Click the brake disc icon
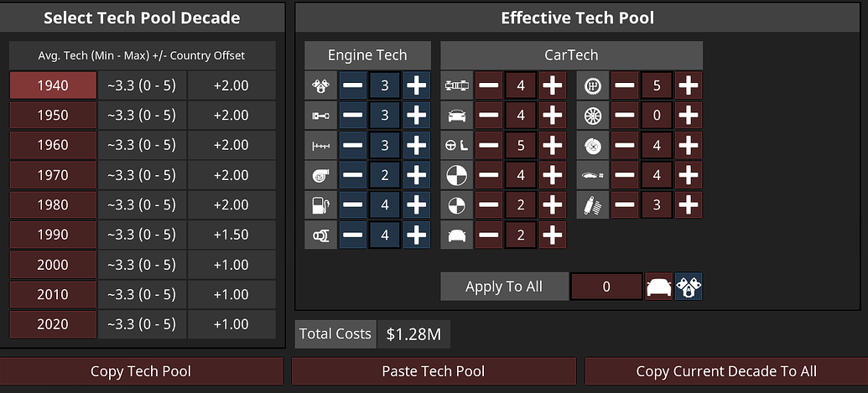 593,145
